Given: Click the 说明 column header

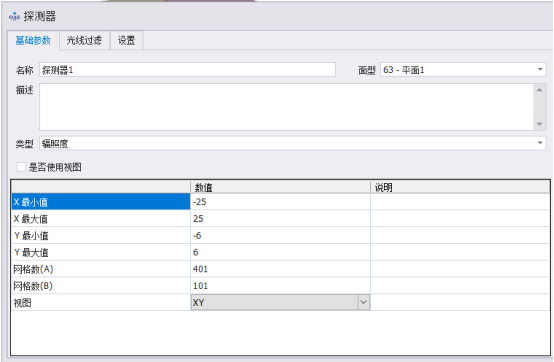Looking at the screenshot, I should coord(460,187).
